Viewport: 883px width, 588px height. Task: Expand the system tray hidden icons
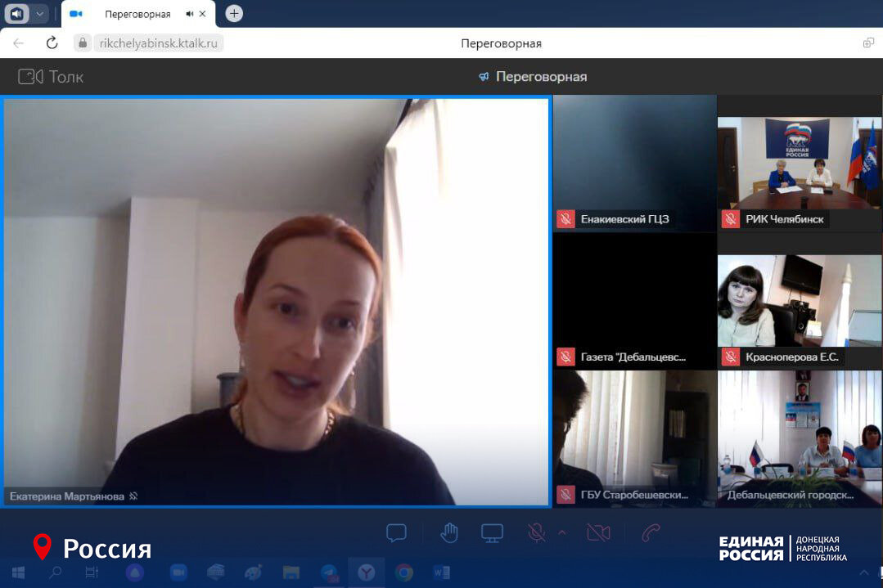[864, 572]
